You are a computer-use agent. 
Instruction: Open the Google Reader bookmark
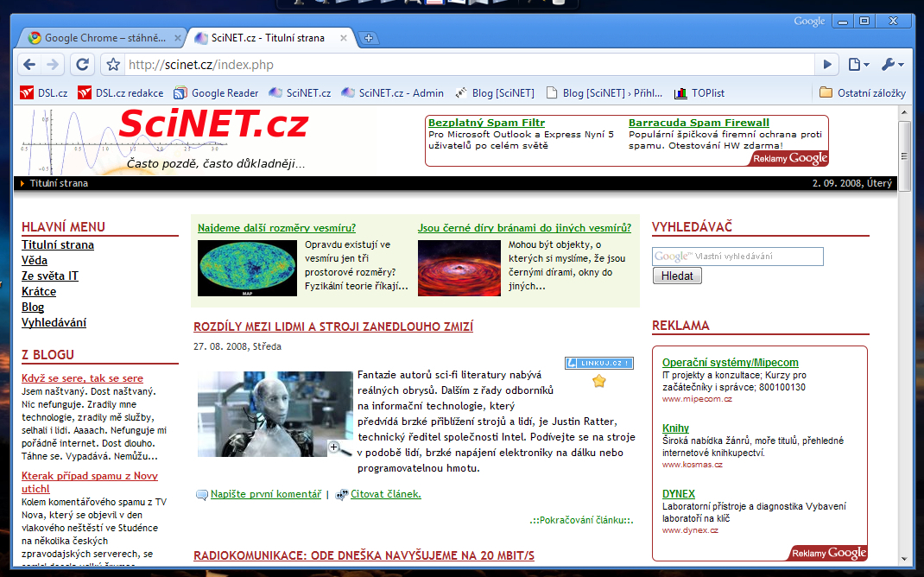point(216,93)
